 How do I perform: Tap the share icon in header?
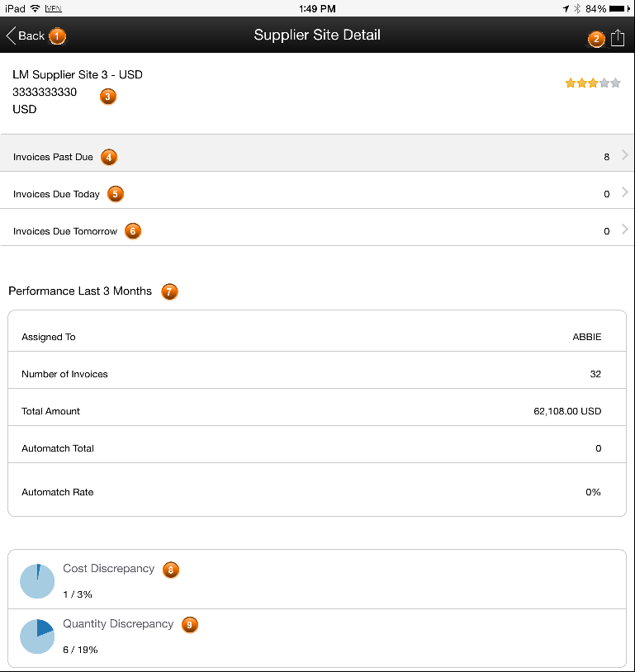coord(617,38)
